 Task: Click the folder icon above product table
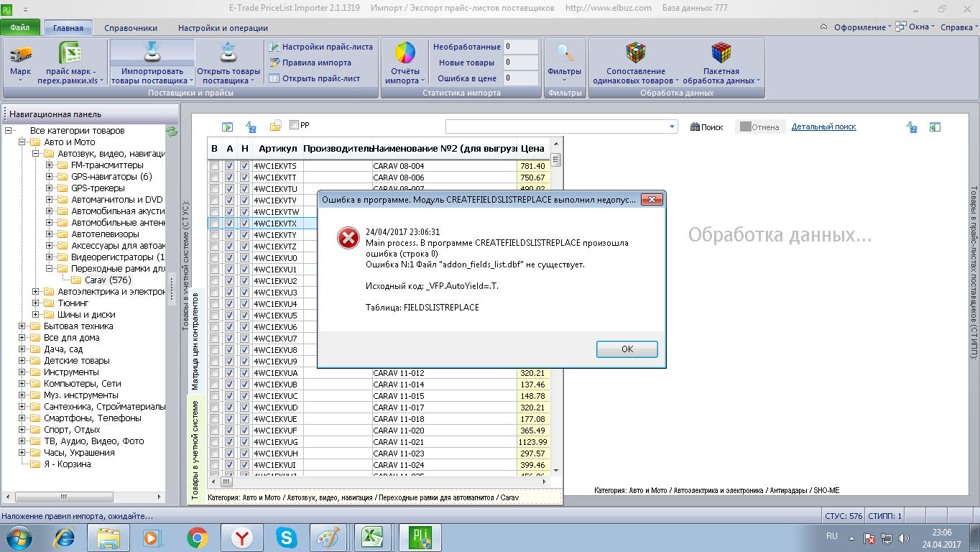point(275,126)
